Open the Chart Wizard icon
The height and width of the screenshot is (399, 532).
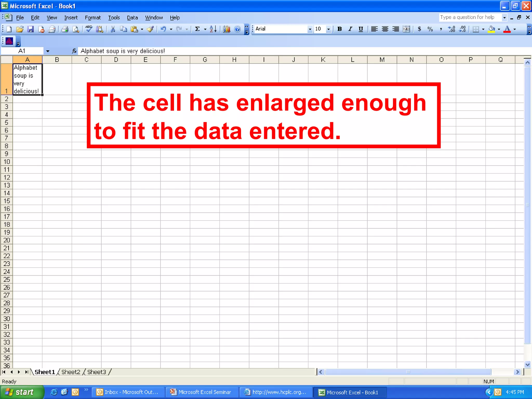[x=227, y=29]
